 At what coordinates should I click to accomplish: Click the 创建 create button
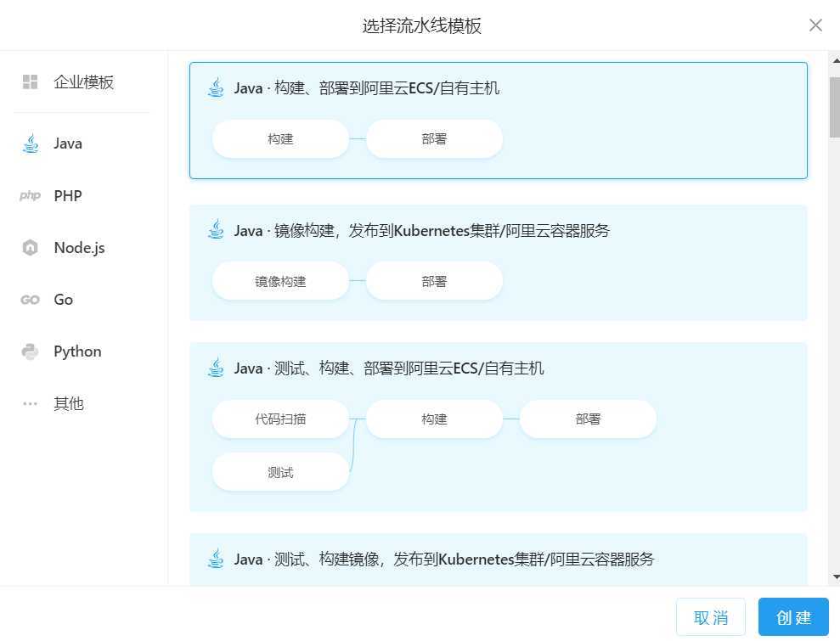(x=793, y=617)
